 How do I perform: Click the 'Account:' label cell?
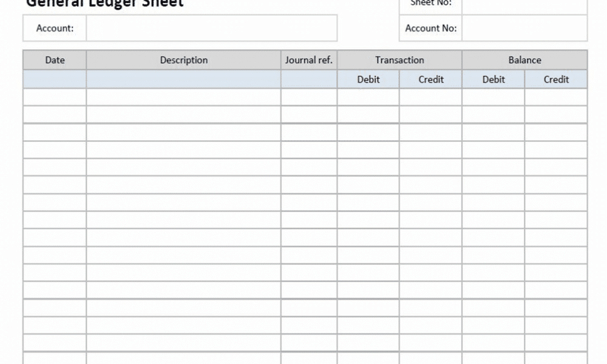click(x=55, y=28)
